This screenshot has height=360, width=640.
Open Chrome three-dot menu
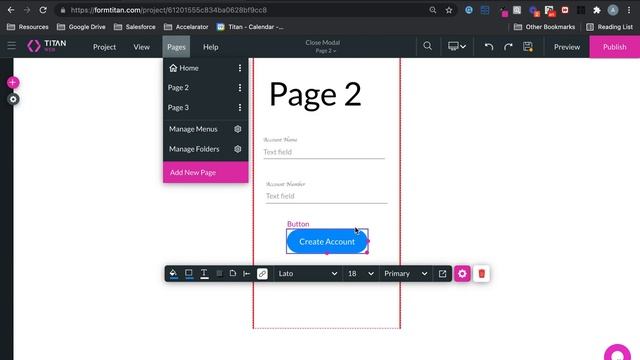(x=629, y=10)
